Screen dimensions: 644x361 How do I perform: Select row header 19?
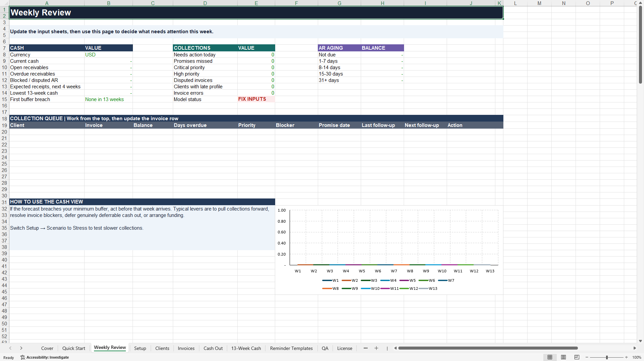4,125
